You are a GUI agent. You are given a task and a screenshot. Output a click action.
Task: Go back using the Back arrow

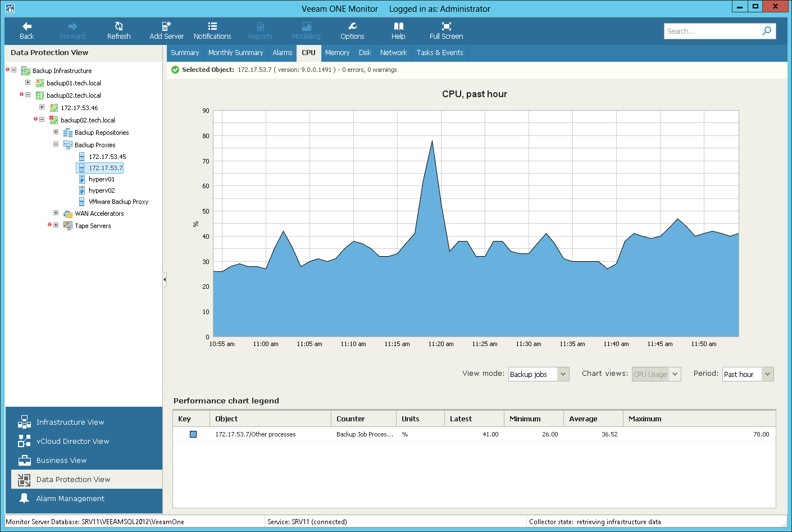26,31
